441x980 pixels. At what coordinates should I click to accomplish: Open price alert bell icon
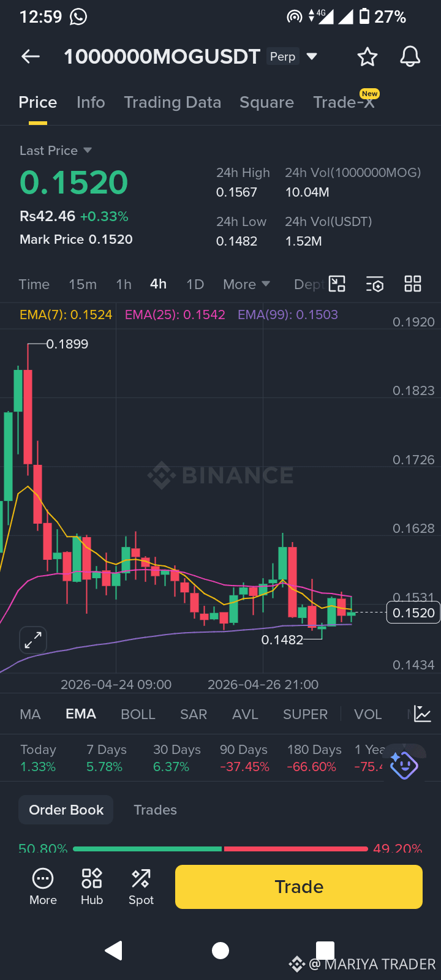point(410,57)
